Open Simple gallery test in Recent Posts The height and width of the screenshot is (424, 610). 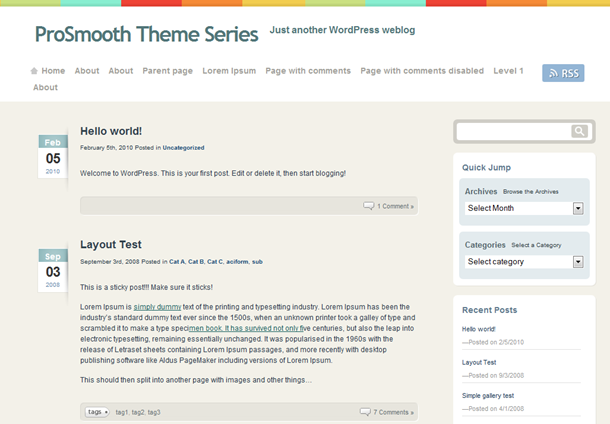488,396
